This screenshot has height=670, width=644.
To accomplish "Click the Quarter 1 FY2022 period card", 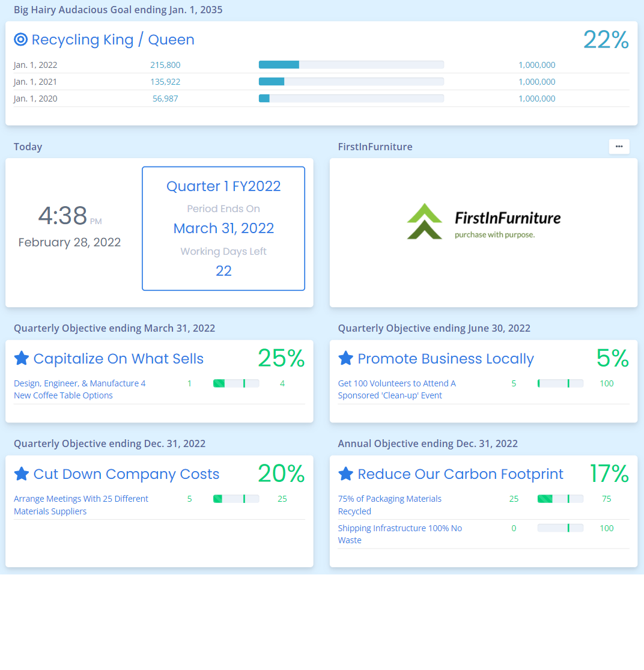I will (223, 228).
